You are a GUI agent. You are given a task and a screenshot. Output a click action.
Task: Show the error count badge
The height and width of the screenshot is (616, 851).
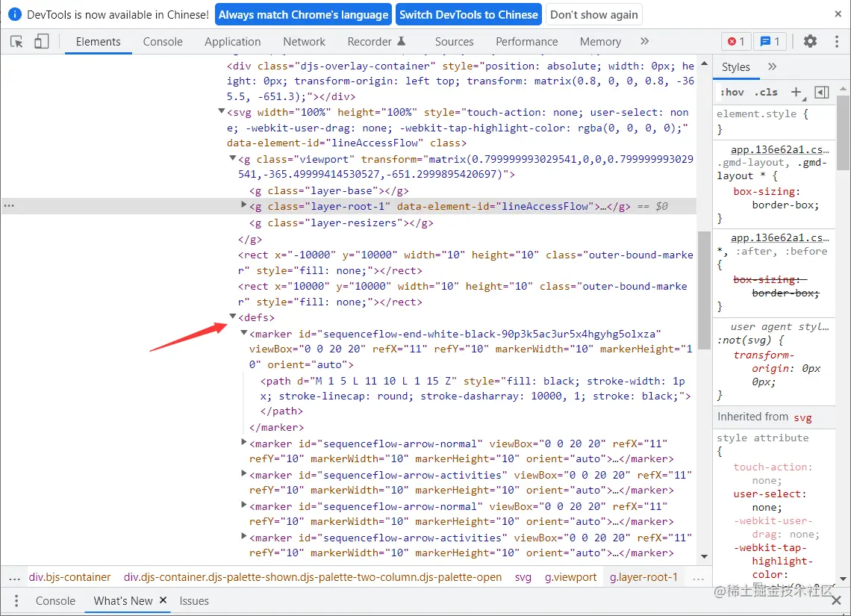[736, 41]
